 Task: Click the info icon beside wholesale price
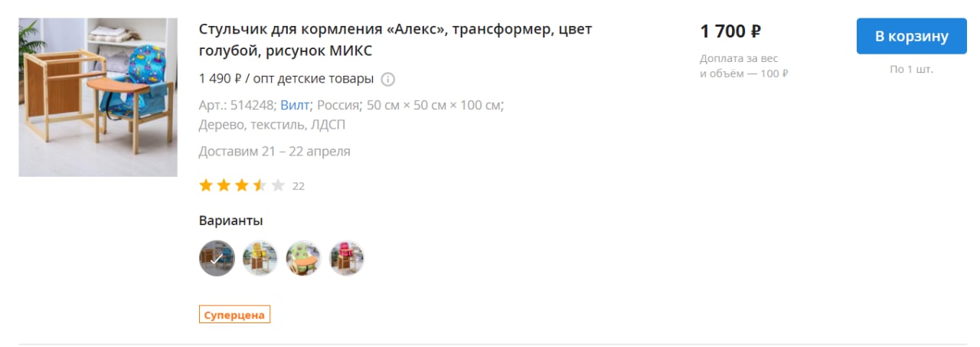coord(387,79)
